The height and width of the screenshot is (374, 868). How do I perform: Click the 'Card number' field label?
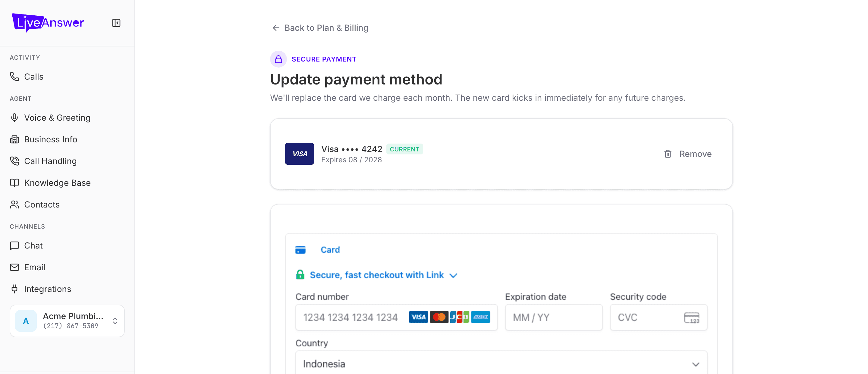322,297
